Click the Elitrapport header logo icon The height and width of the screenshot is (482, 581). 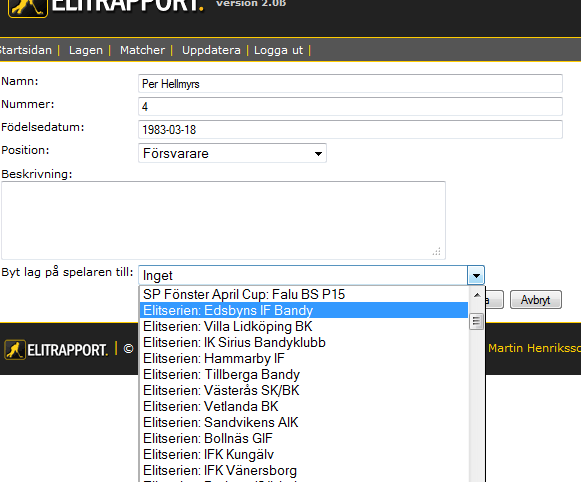28,7
